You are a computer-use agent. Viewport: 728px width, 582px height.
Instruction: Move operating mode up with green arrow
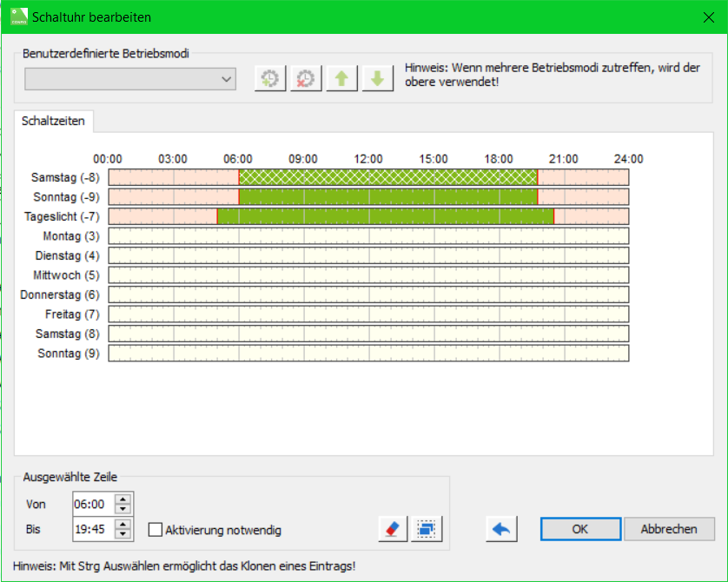[341, 79]
